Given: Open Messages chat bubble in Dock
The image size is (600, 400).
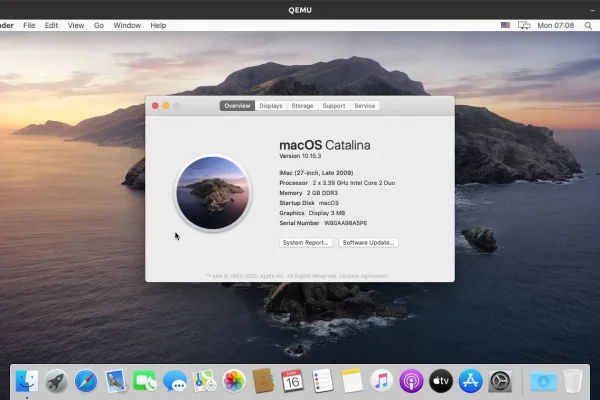Looking at the screenshot, I should (174, 381).
